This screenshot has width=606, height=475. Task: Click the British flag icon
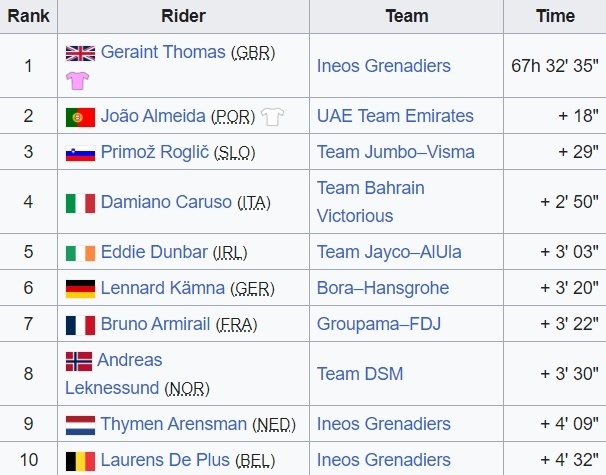point(80,52)
